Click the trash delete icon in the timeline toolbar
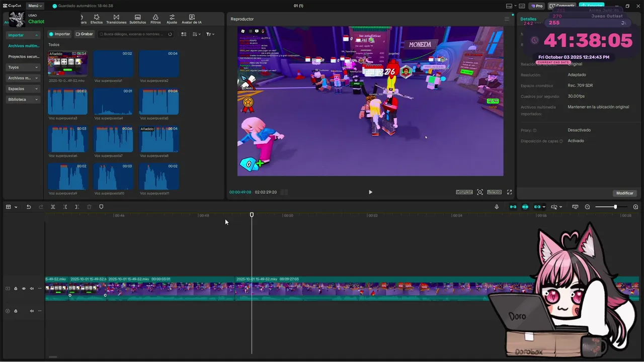The image size is (644, 362). [89, 207]
